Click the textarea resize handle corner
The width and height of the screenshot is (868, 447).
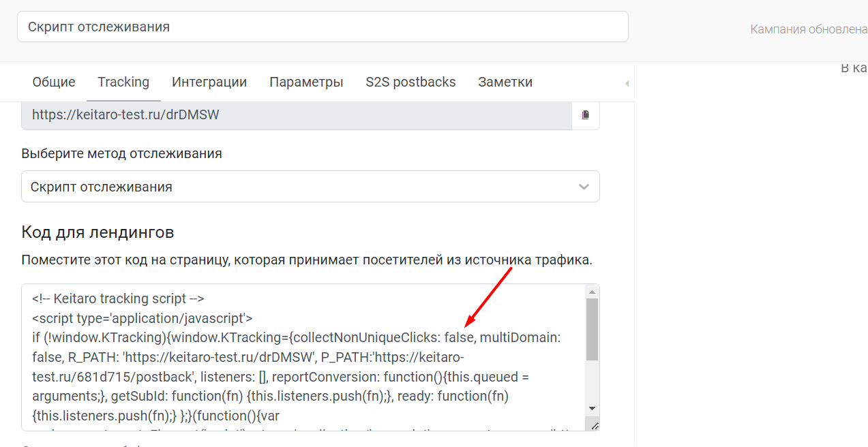tap(594, 425)
